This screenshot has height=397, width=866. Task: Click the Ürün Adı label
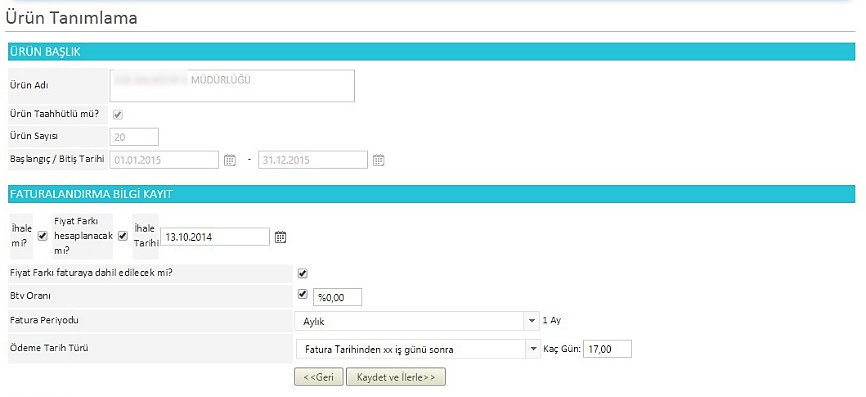coord(30,85)
